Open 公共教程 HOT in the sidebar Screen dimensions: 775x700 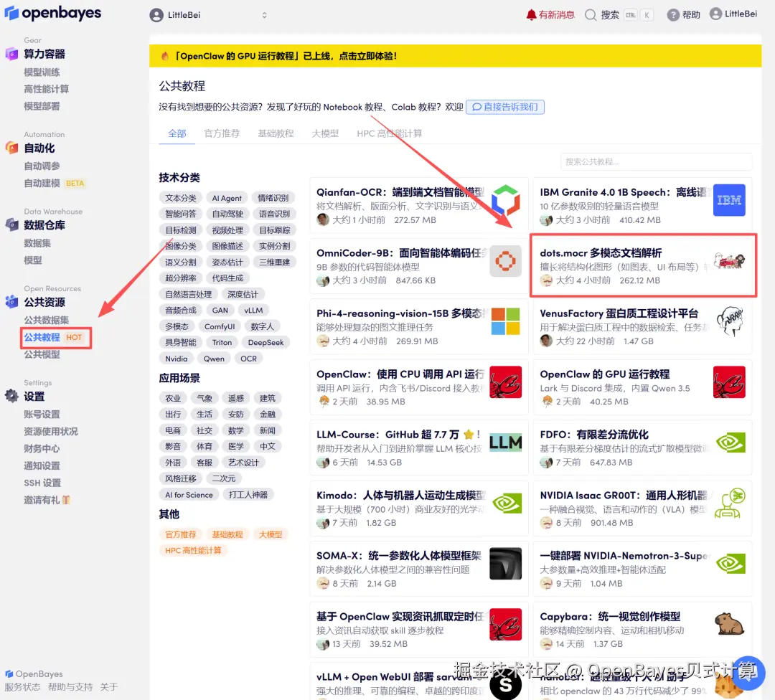pos(53,337)
